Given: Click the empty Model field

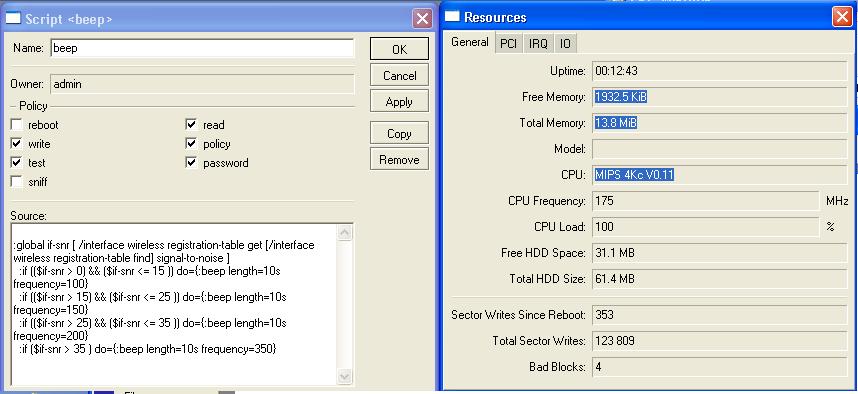Looking at the screenshot, I should [720, 149].
